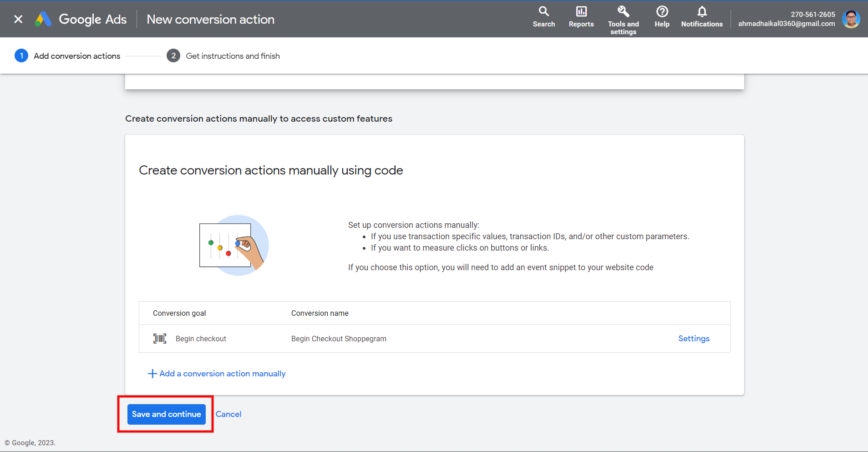The width and height of the screenshot is (868, 452).
Task: Open Tools and settings wrench icon
Action: [x=624, y=11]
